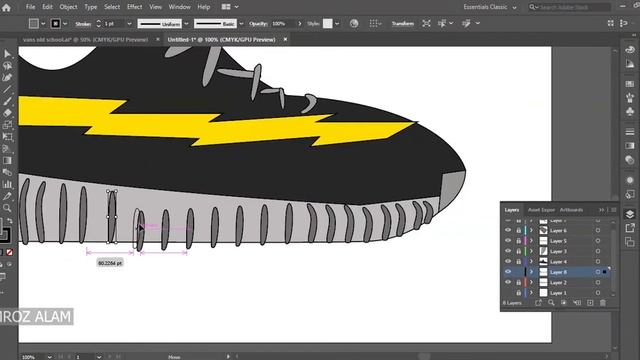Screen dimensions: 640x360
Task: Click Locate Object magnifier in Layers panel
Action: (x=551, y=303)
